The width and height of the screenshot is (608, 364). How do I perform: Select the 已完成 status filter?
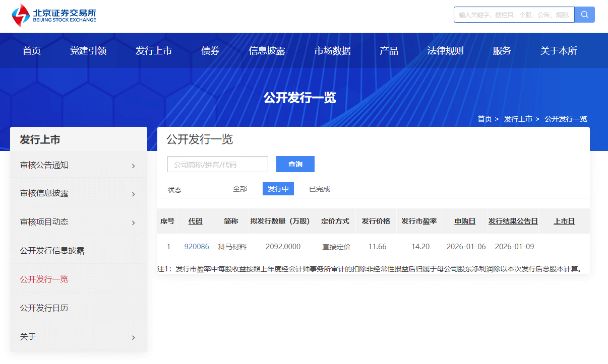coord(319,189)
